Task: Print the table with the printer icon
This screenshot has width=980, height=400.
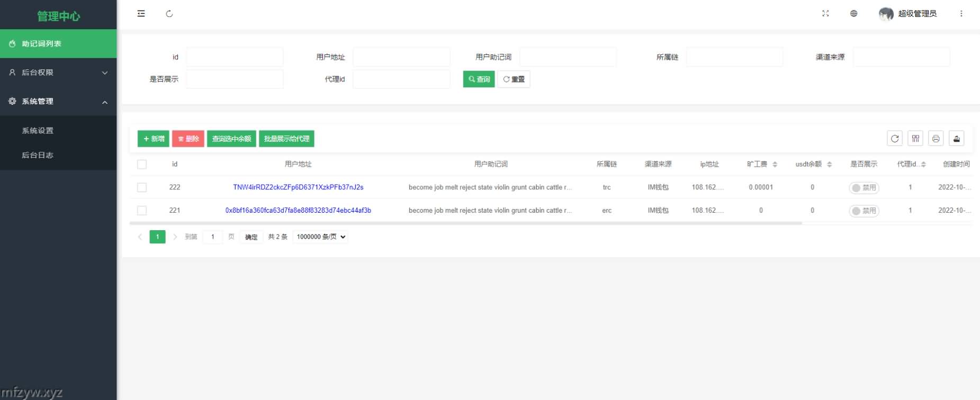Action: tap(936, 139)
